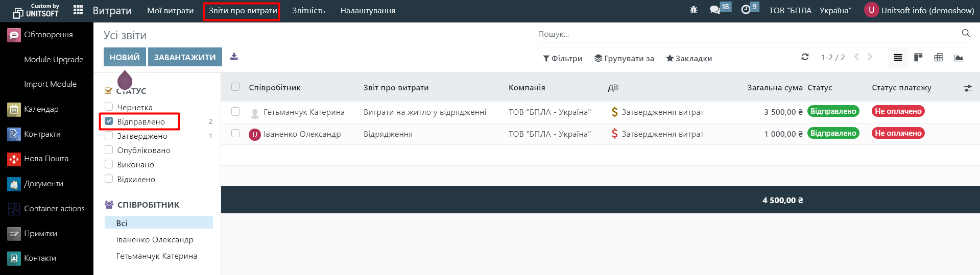
Task: Open the Мої витрати menu
Action: tap(170, 11)
